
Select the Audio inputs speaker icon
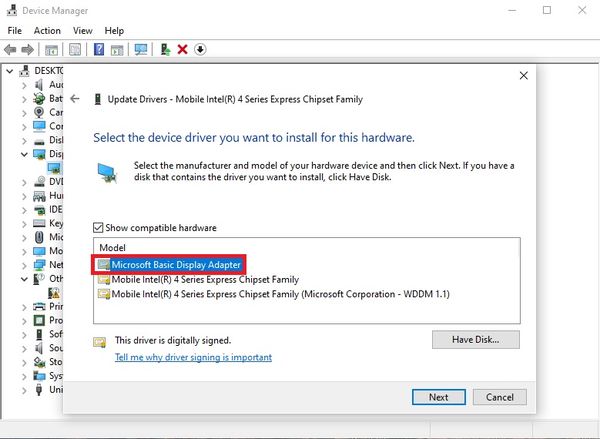(x=39, y=85)
